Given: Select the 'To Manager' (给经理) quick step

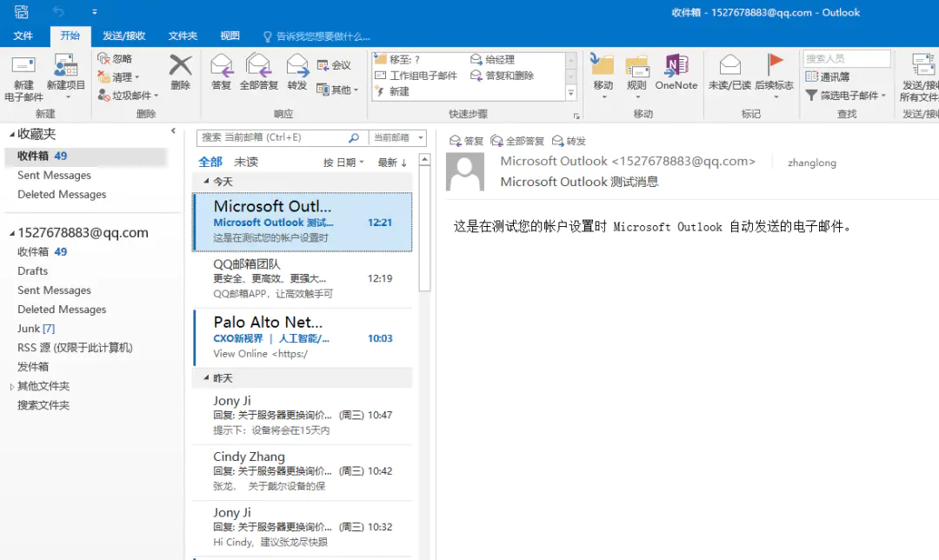Looking at the screenshot, I should [x=493, y=59].
